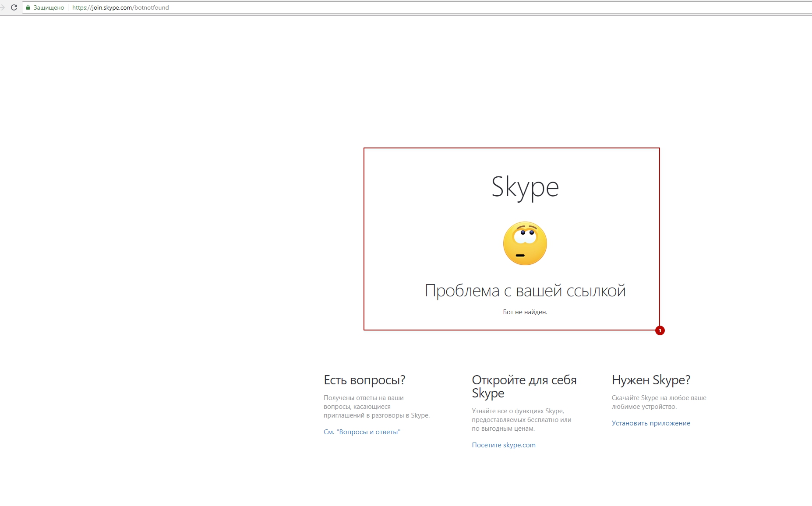Click the 'Бот не найден.' message

pos(525,312)
